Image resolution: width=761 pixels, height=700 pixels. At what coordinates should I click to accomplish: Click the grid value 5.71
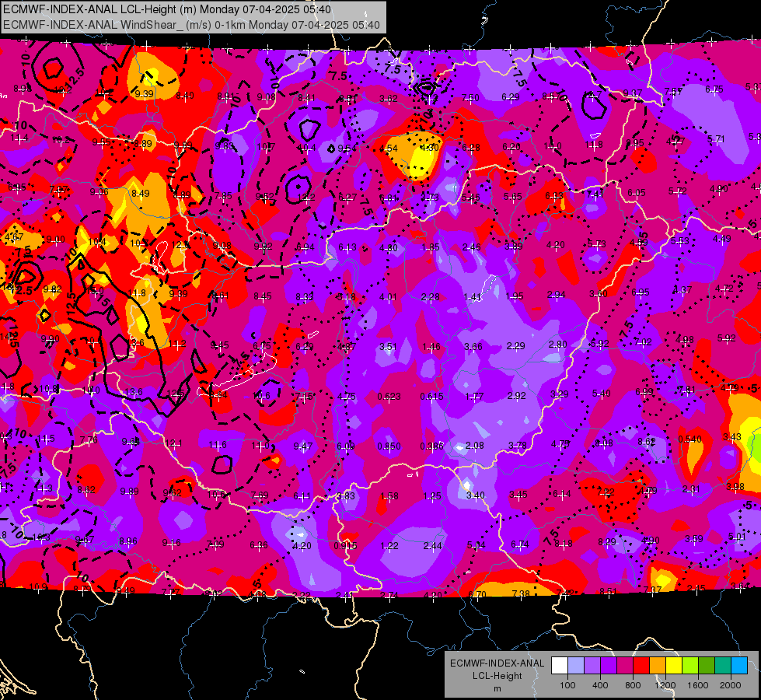click(716, 139)
